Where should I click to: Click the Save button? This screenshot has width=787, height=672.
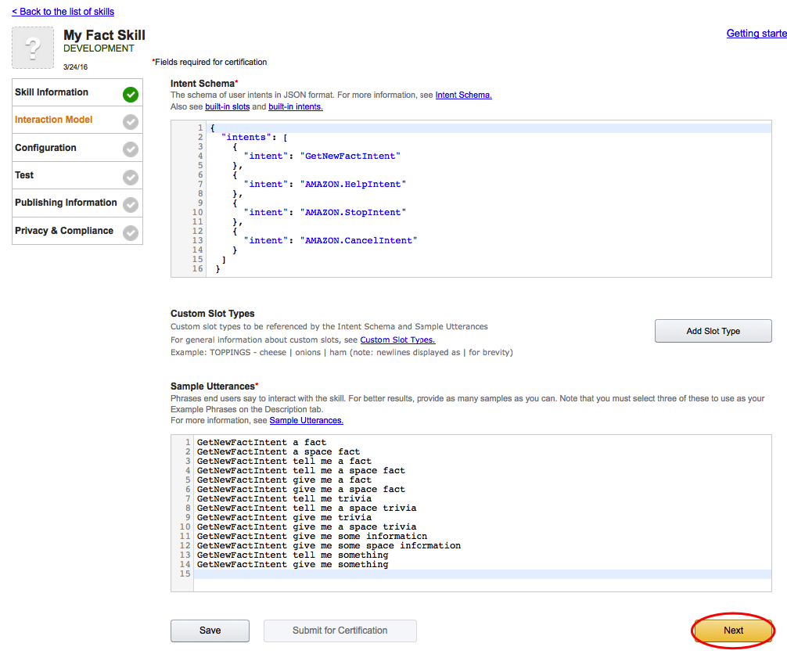(x=210, y=631)
